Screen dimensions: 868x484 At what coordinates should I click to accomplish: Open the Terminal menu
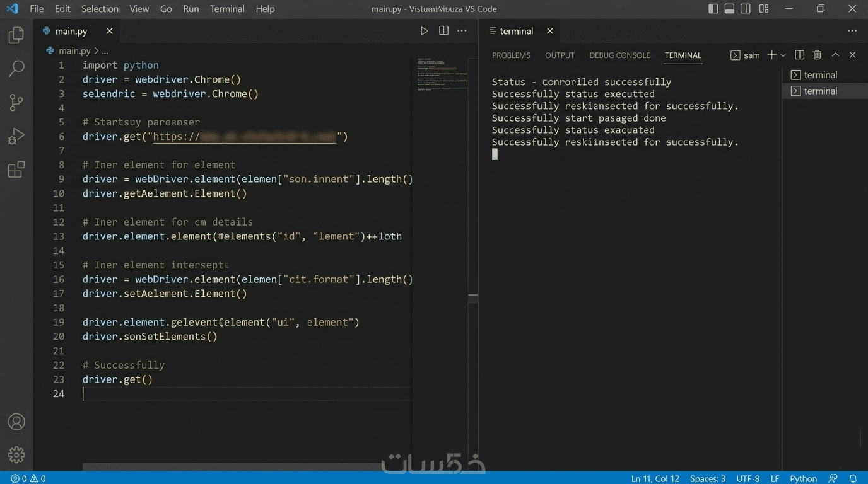(x=227, y=9)
